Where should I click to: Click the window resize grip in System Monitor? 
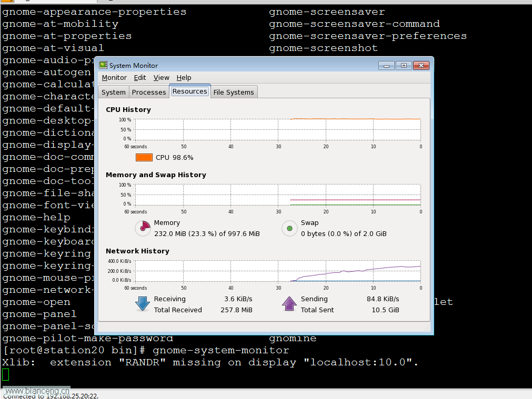[x=427, y=328]
